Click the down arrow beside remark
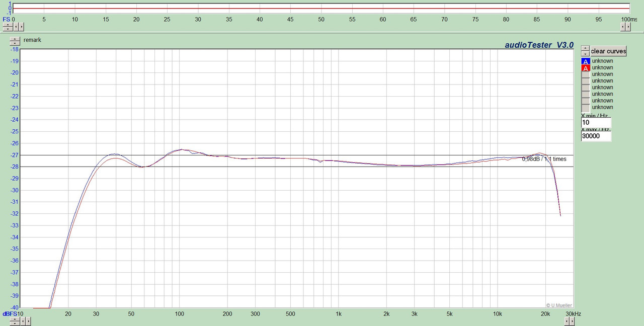The image size is (644, 326). 15,43
